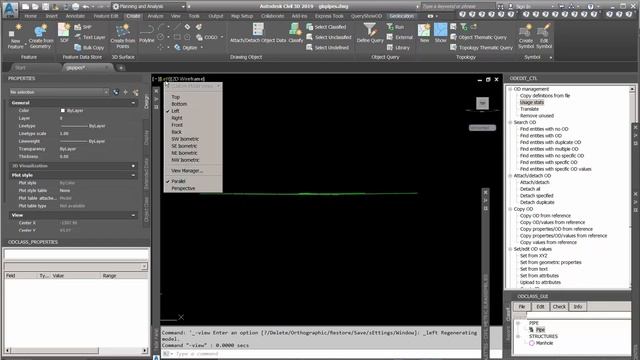Collapse the Copy OD tree node
The height and width of the screenshot is (360, 640).
click(510, 209)
